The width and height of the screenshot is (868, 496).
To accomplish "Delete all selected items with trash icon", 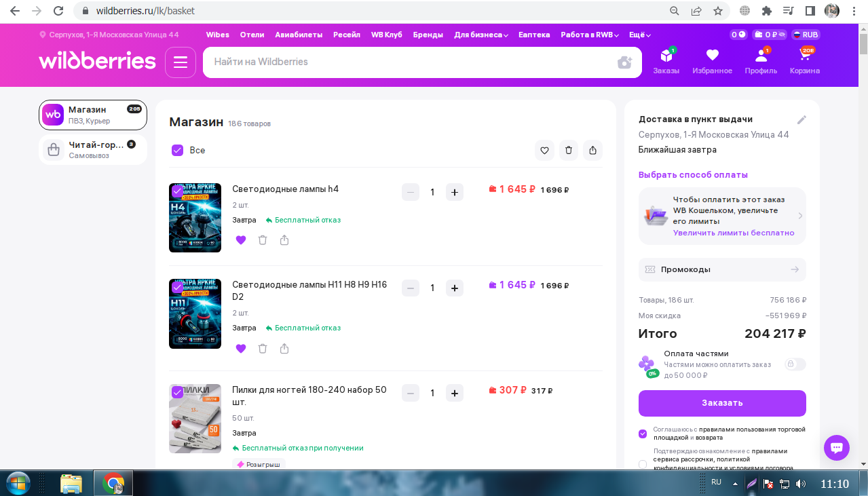I will [x=569, y=151].
